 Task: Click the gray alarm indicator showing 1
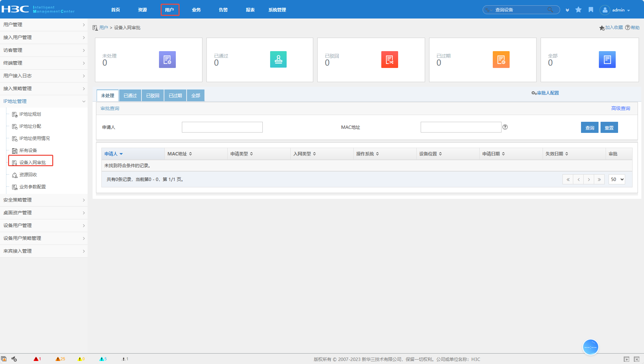pos(125,359)
